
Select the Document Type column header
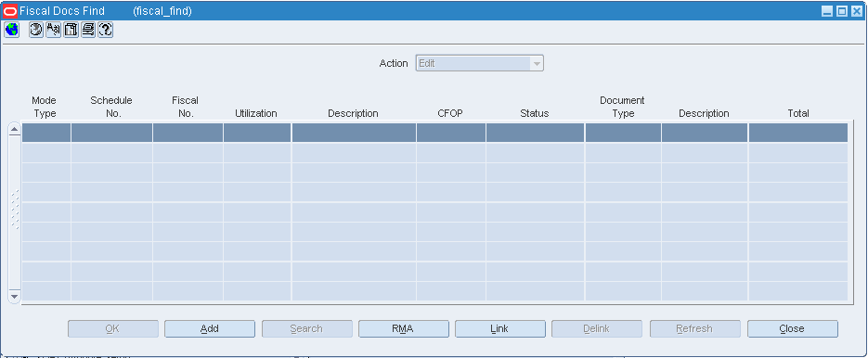click(x=622, y=107)
